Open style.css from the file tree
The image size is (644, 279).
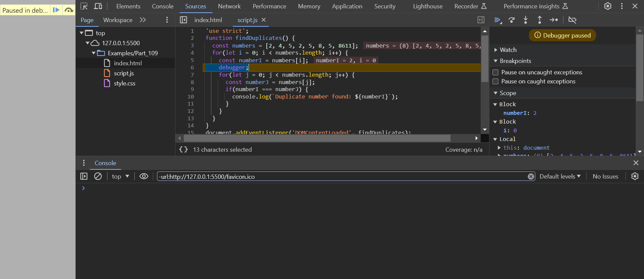click(124, 83)
